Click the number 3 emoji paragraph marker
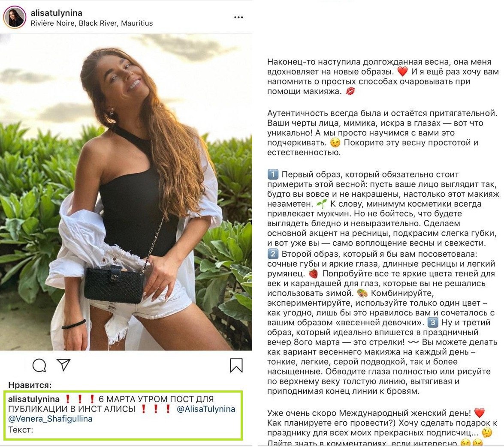Image resolution: width=504 pixels, height=447 pixels. (x=433, y=322)
